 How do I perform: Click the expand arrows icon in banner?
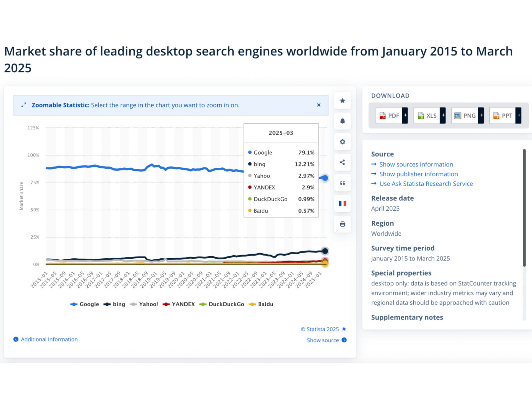(24, 105)
